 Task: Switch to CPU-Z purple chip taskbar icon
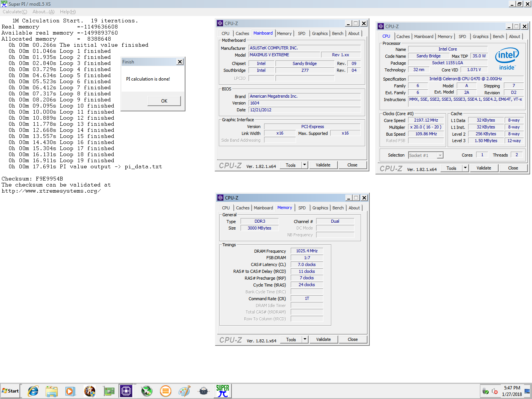pos(126,391)
